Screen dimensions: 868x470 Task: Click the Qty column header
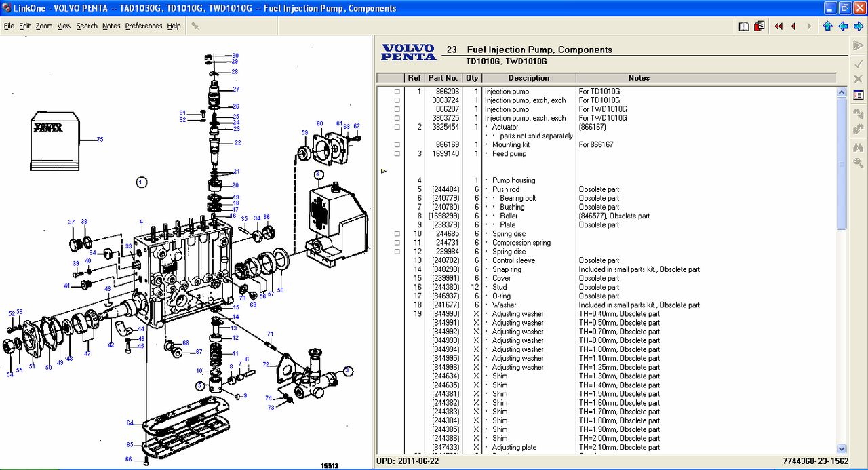(472, 78)
